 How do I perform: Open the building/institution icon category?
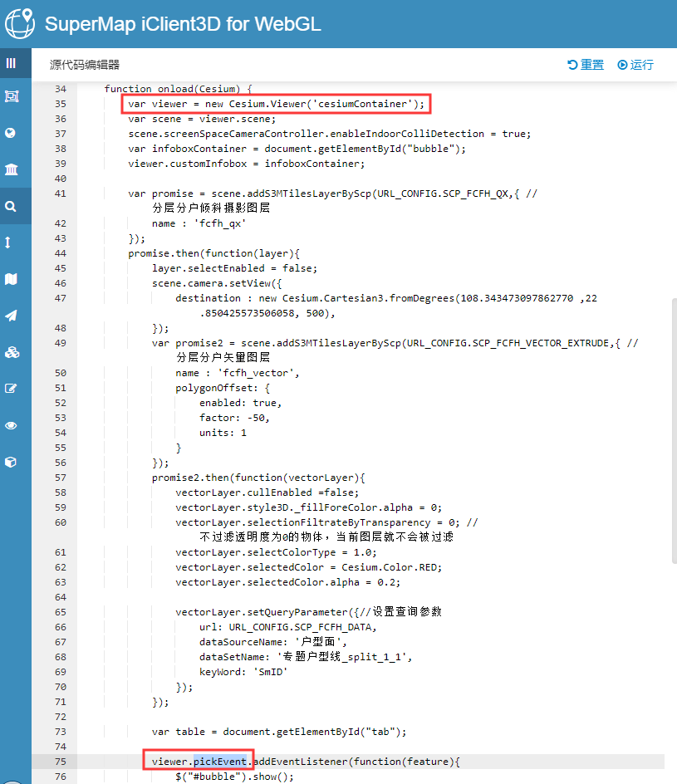tap(11, 169)
